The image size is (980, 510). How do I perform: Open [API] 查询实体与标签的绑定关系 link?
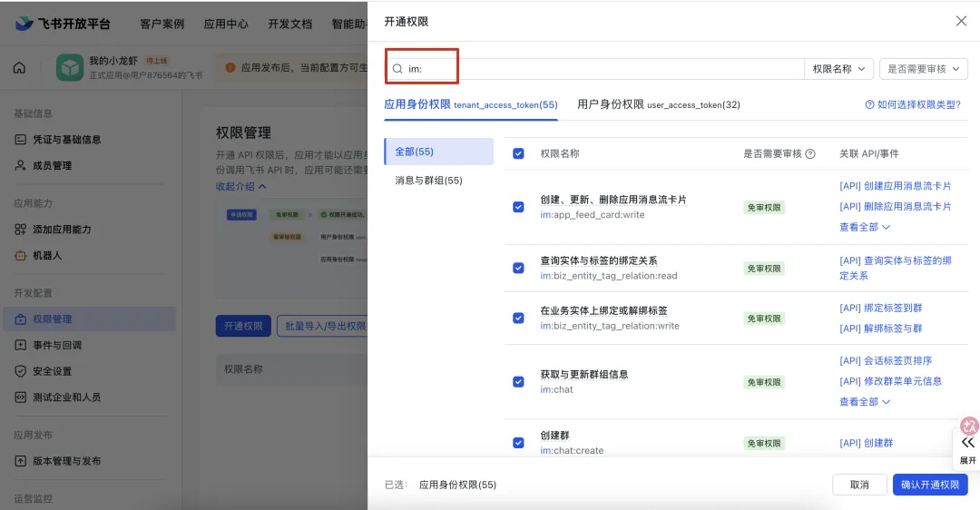tap(895, 268)
